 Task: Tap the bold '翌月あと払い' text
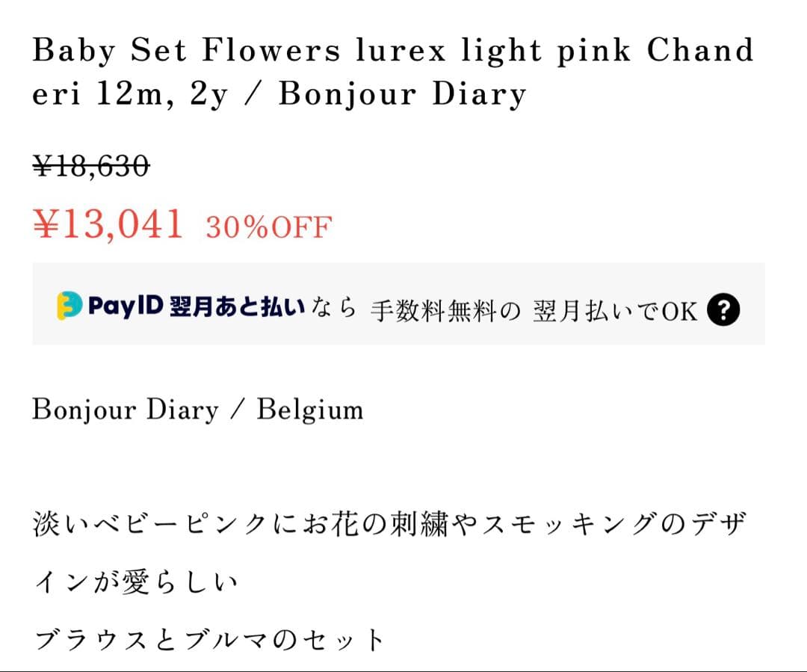pyautogui.click(x=237, y=306)
